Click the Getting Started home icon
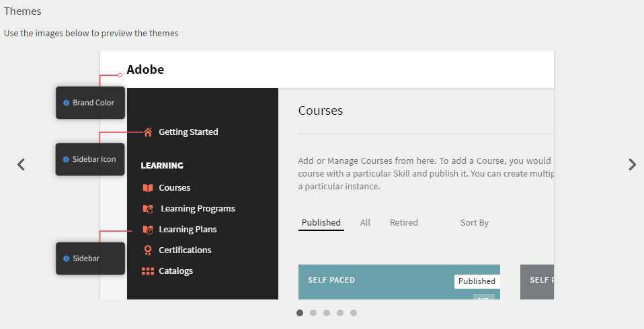Viewport: 644px width, 329px height. click(148, 132)
